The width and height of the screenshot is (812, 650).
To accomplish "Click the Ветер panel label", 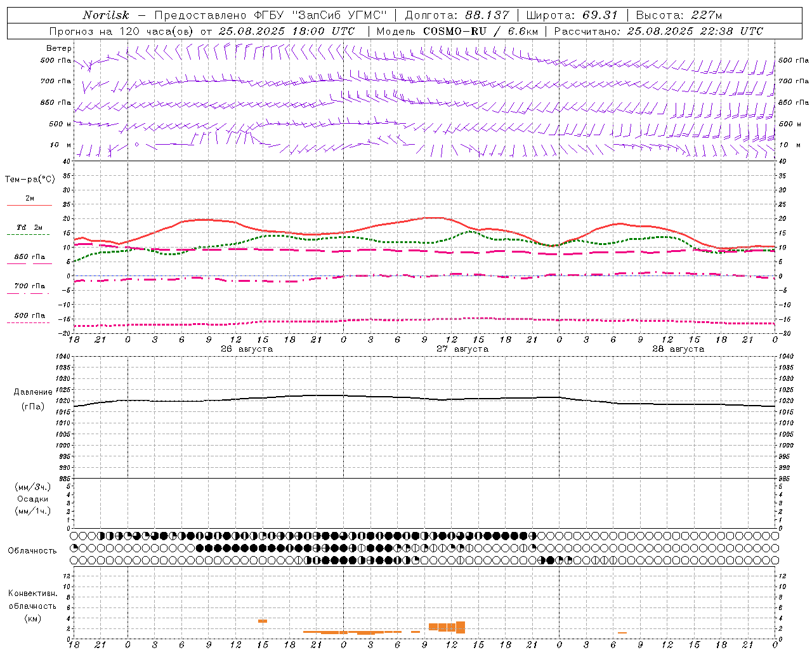I will coord(59,48).
